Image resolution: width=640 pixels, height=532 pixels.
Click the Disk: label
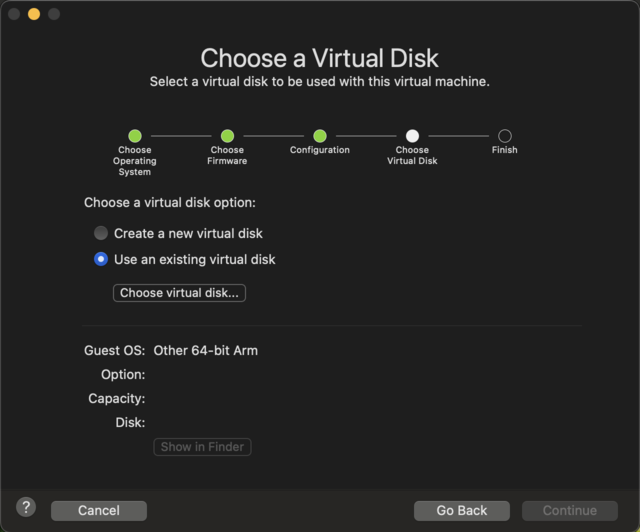coord(130,422)
